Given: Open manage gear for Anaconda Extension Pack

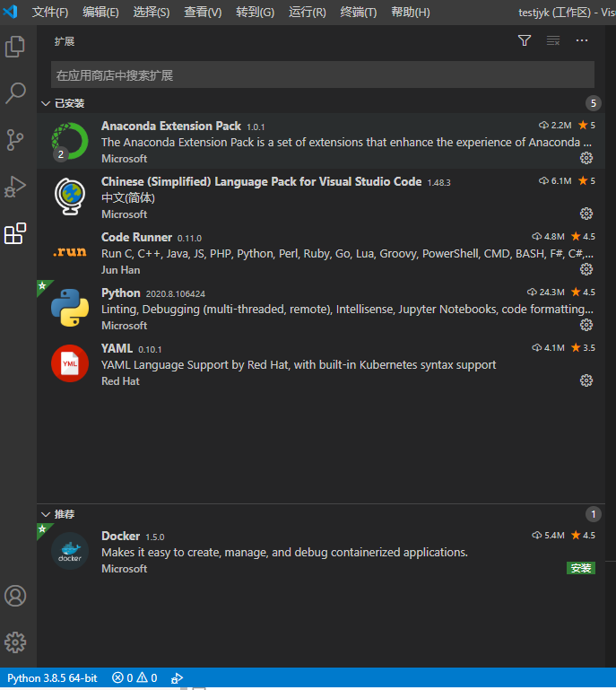Looking at the screenshot, I should pos(586,158).
